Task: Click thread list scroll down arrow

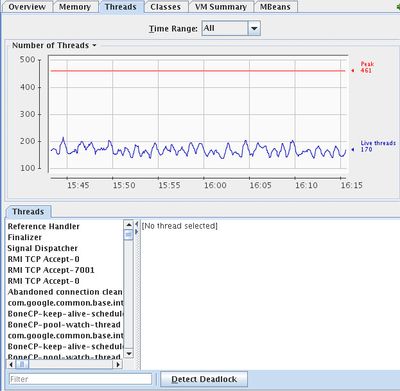Action: (129, 353)
